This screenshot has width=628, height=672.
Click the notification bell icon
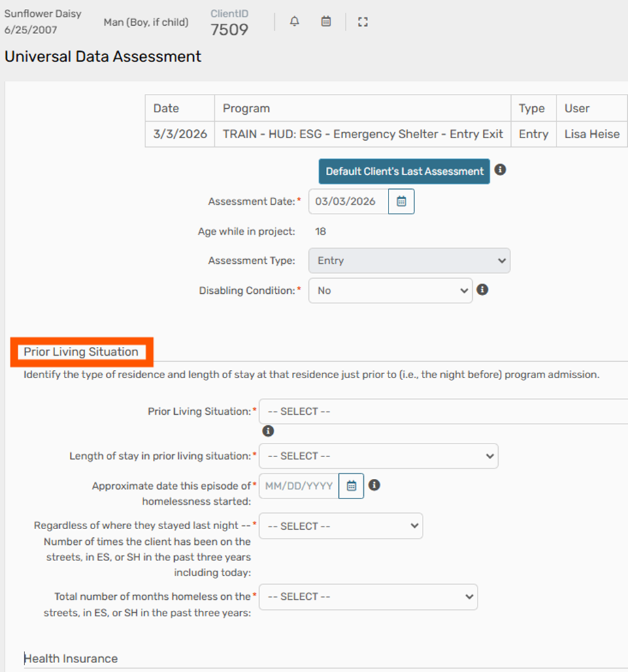coord(295,22)
